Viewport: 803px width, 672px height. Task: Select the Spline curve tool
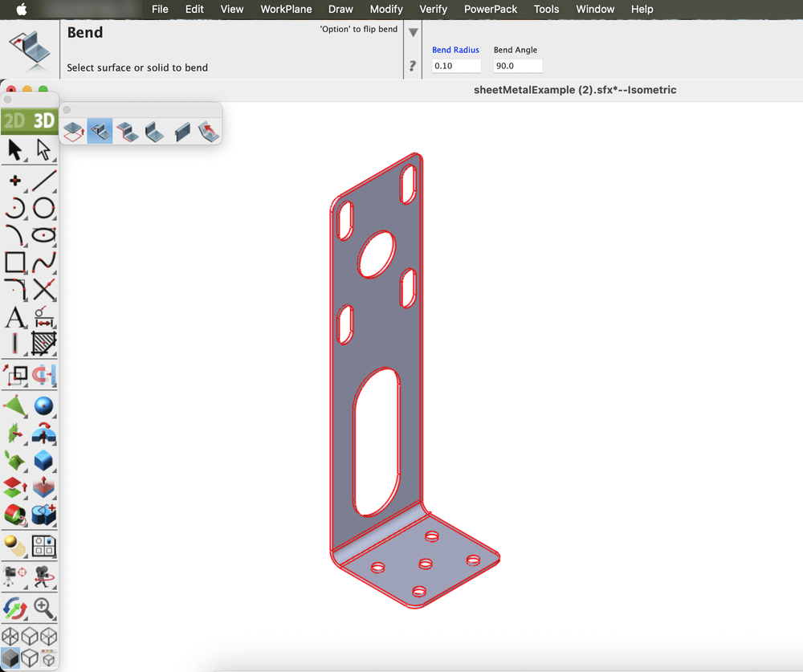44,262
